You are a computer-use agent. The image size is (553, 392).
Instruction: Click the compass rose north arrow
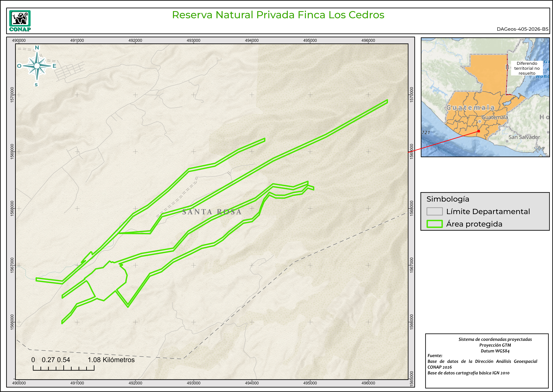click(37, 66)
